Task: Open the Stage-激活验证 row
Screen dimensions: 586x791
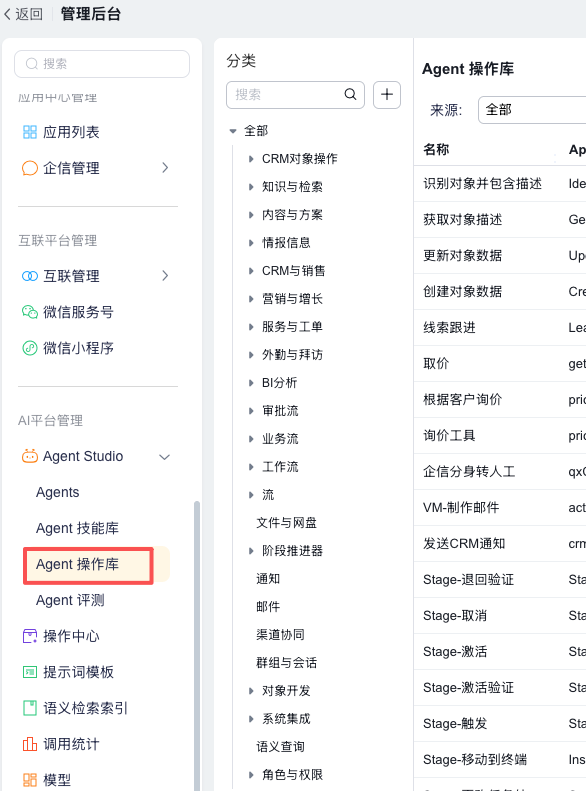Action: click(x=500, y=688)
